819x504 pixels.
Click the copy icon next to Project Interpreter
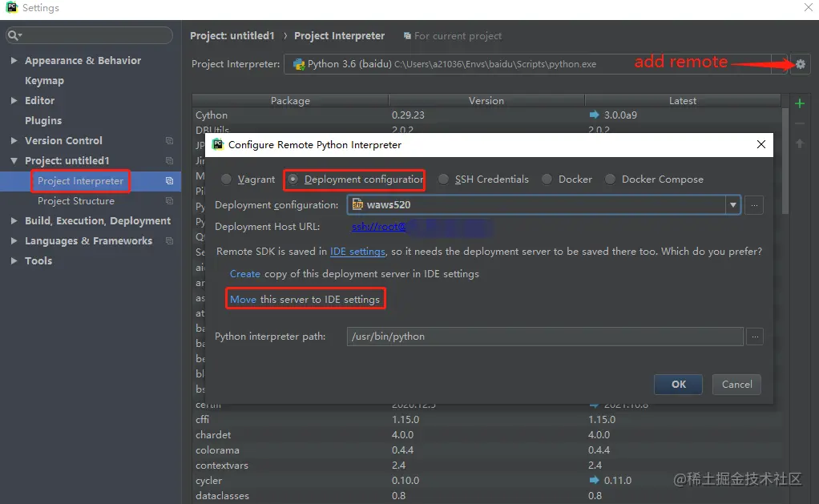coord(169,181)
